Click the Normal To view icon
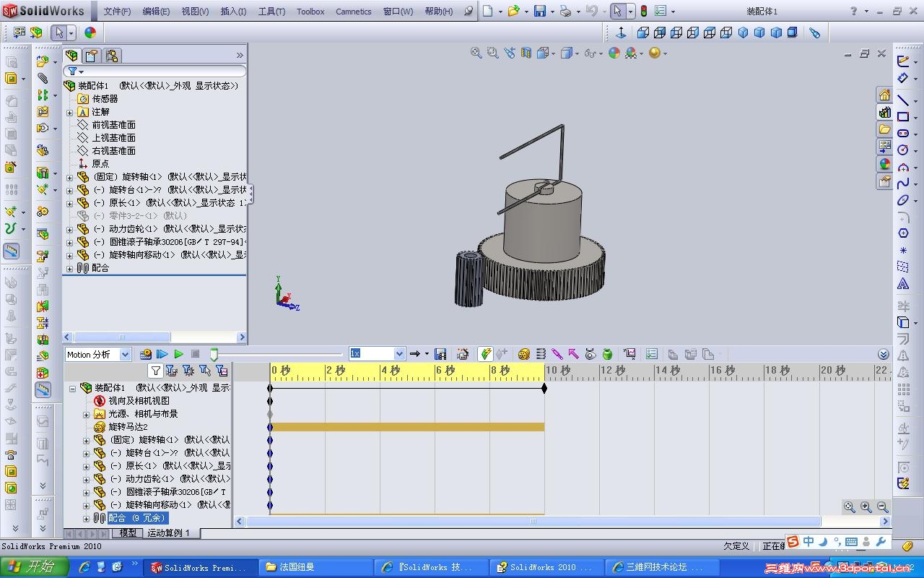The width and height of the screenshot is (924, 578). tap(621, 33)
